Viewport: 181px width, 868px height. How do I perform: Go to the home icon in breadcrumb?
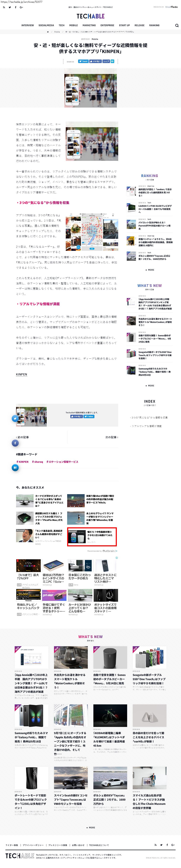pyautogui.click(x=48, y=32)
